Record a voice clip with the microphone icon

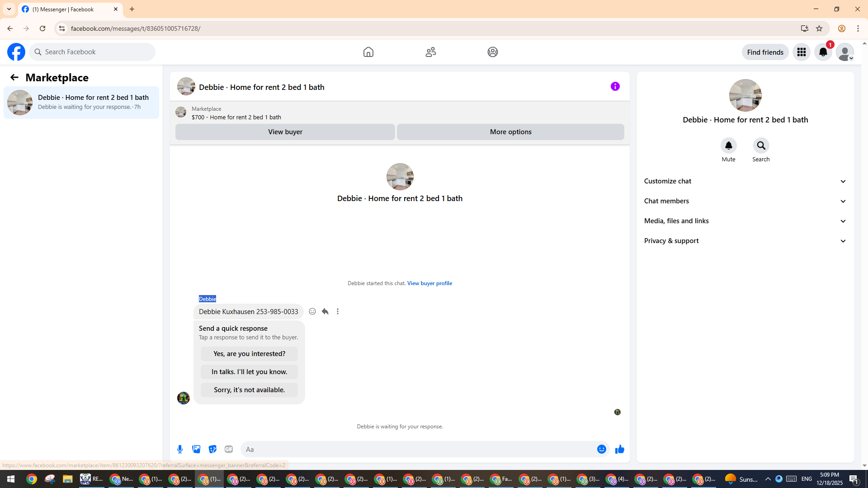click(180, 449)
